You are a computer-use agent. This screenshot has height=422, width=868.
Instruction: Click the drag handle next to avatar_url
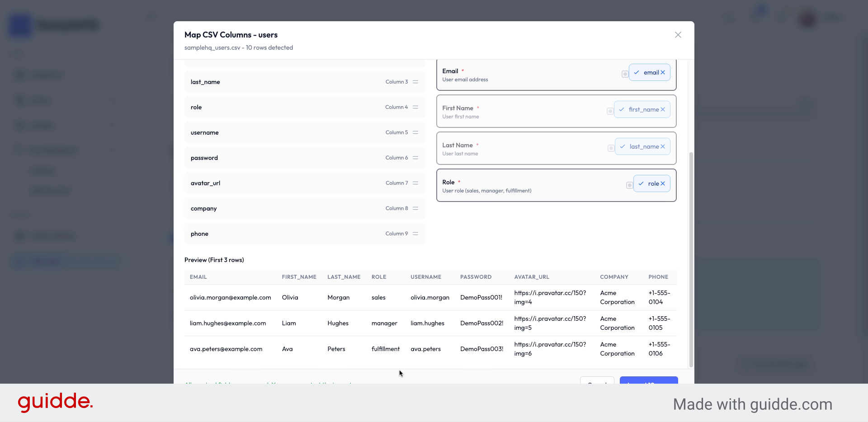pyautogui.click(x=415, y=183)
